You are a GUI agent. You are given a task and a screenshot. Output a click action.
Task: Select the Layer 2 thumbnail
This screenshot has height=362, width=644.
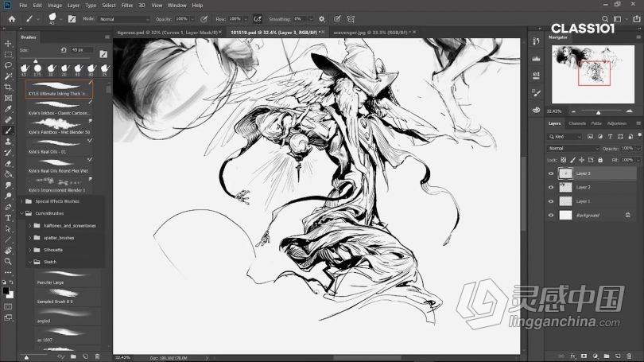coord(565,188)
